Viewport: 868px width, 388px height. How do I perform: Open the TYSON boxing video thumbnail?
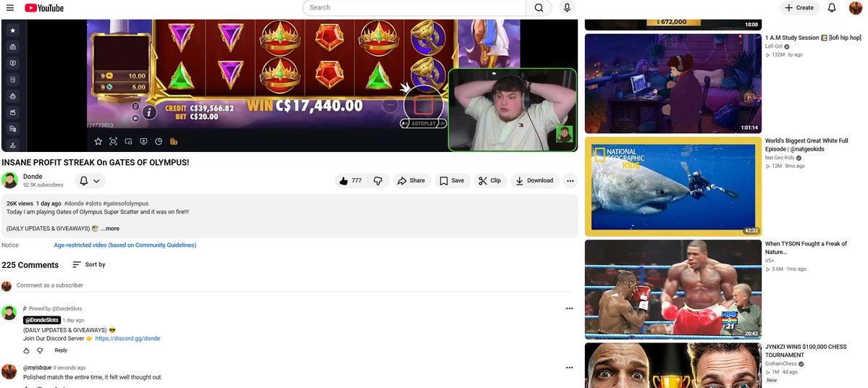[673, 290]
